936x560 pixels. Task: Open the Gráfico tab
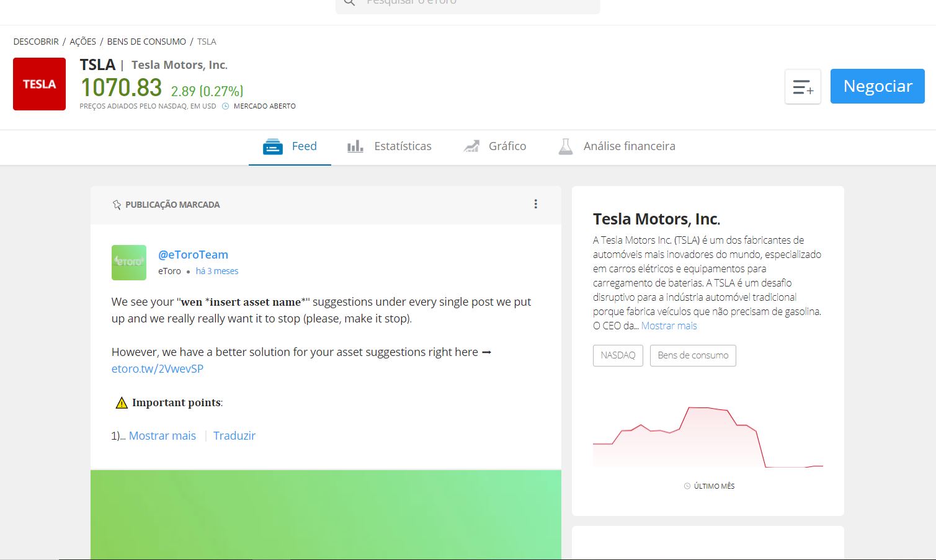point(495,146)
